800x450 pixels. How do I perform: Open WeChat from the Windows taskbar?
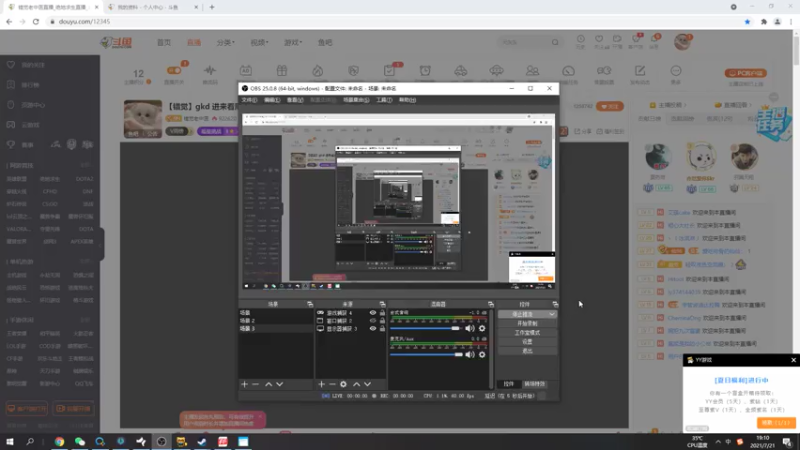click(80, 442)
